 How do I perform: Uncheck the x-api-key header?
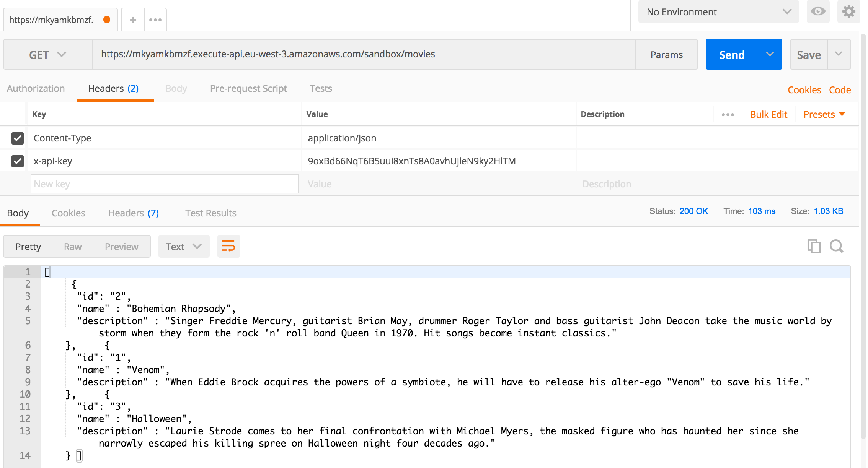(17, 161)
